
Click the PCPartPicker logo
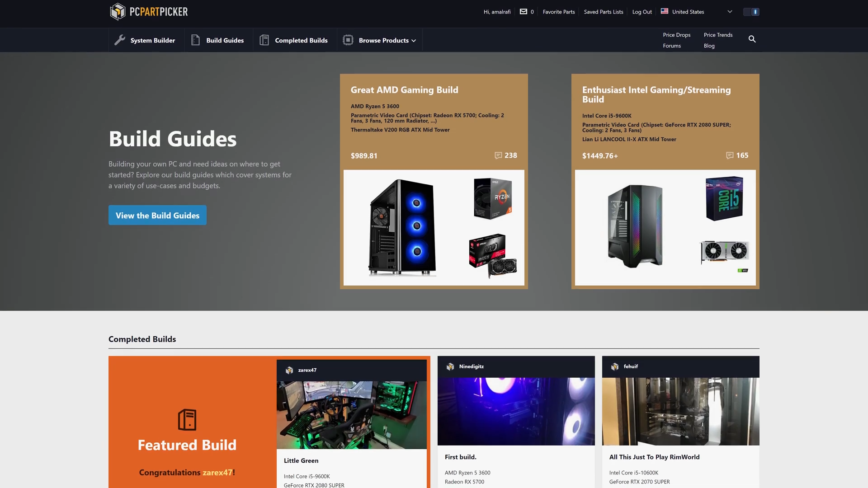click(149, 12)
